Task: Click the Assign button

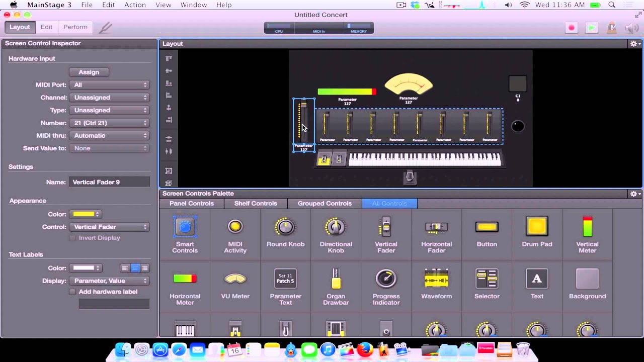Action: 89,72
